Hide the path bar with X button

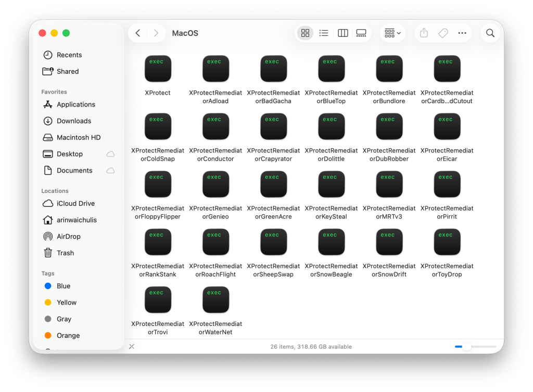(132, 347)
